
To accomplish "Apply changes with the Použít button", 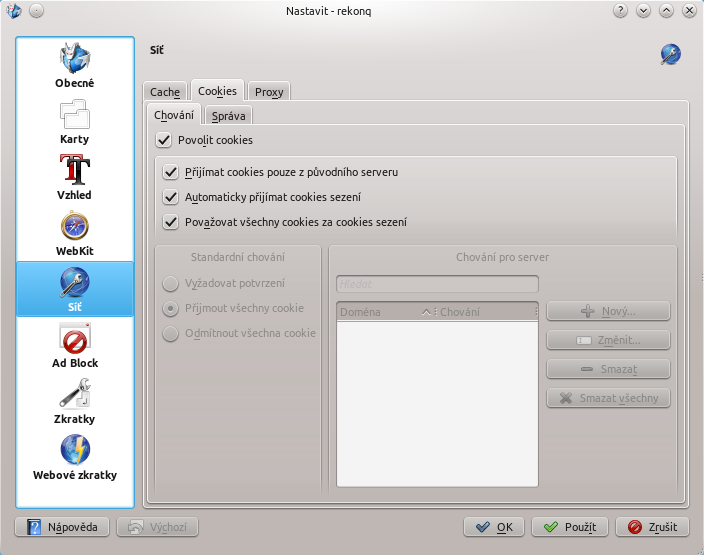I will (x=570, y=527).
